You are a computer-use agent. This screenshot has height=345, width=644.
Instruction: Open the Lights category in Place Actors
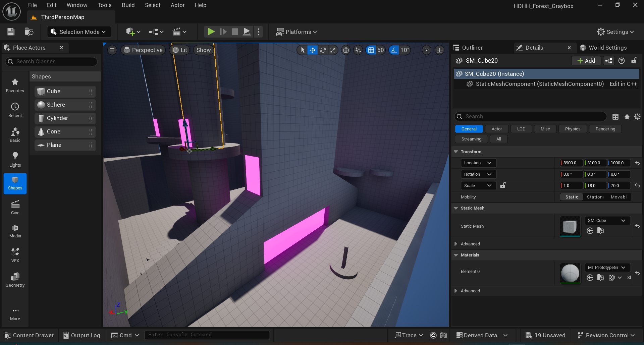15,160
